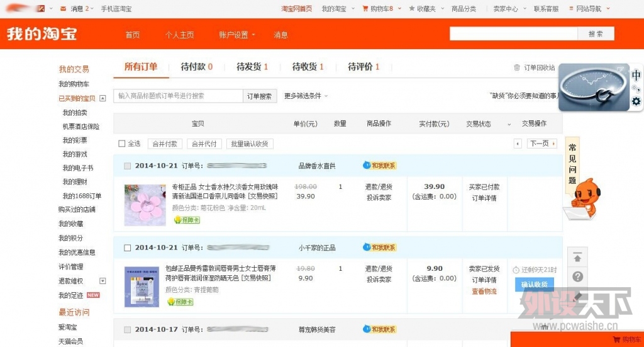Viewport: 644px width, 347px height.
Task: Expand the 更多筛选条件 dropdown
Action: 306,96
